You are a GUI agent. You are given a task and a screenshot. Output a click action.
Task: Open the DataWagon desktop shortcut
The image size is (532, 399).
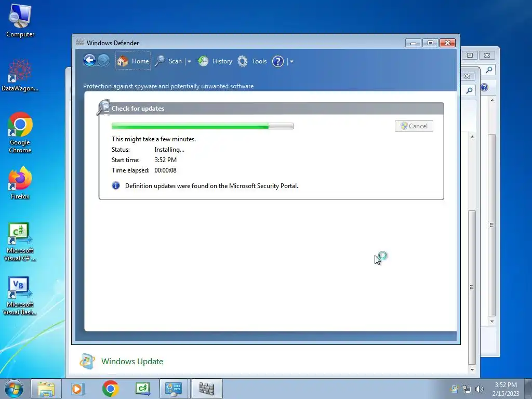[x=20, y=75]
